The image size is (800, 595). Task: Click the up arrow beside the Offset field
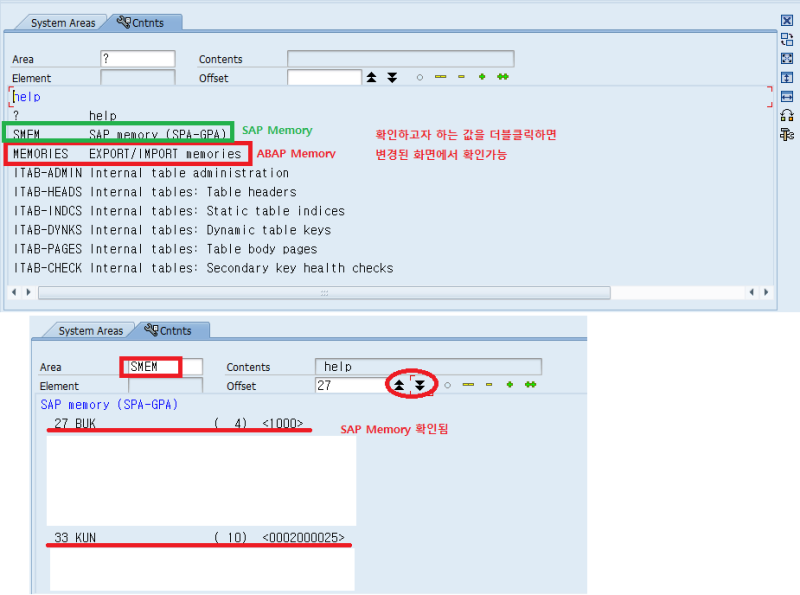click(371, 76)
